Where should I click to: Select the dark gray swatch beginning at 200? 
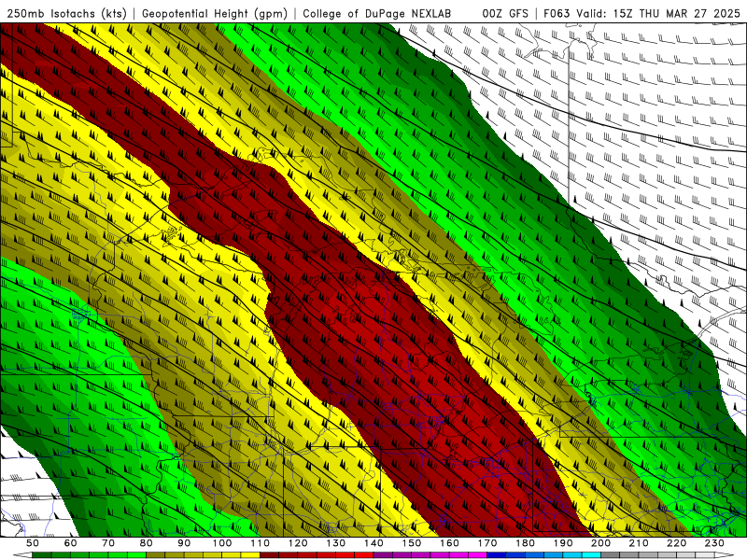(611, 554)
